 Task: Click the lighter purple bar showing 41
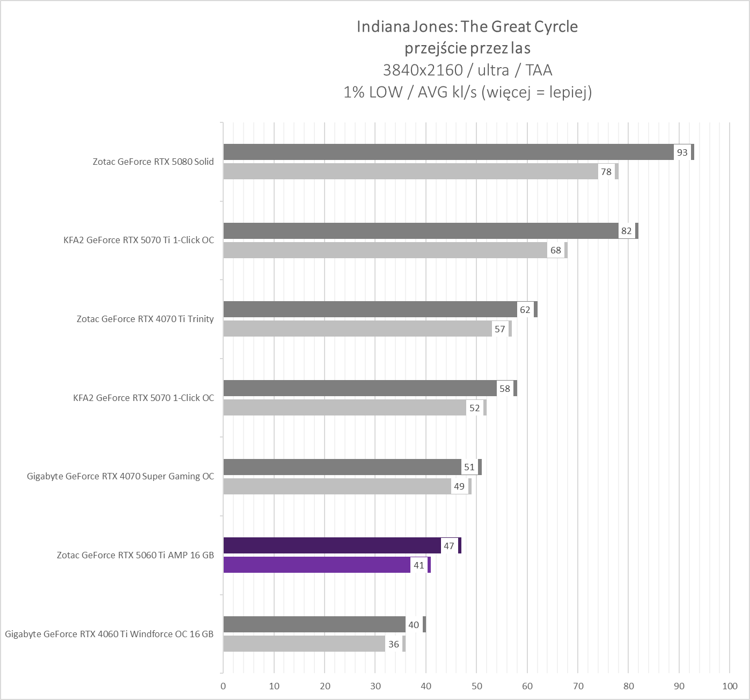317,565
